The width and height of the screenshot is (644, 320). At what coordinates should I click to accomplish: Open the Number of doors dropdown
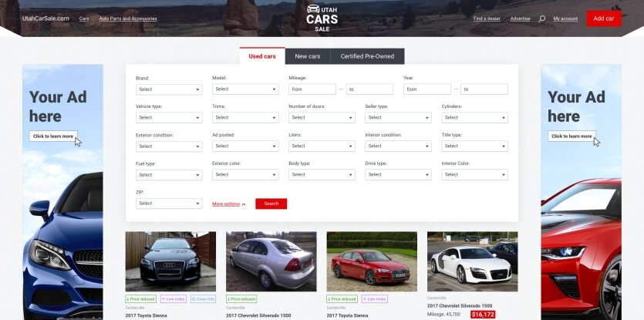(x=322, y=117)
